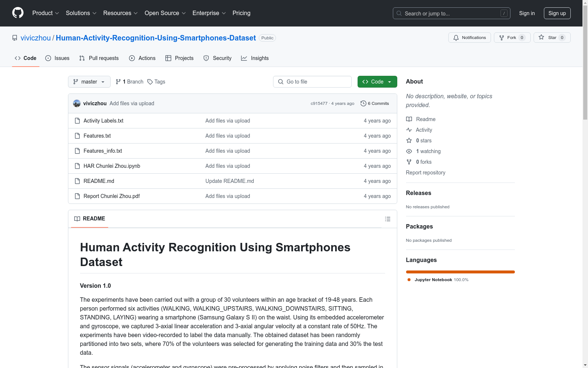Open the green Code dropdown button

(x=377, y=82)
